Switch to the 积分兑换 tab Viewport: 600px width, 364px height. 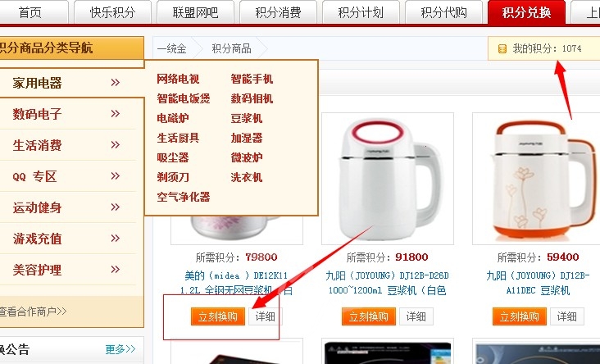coord(526,12)
